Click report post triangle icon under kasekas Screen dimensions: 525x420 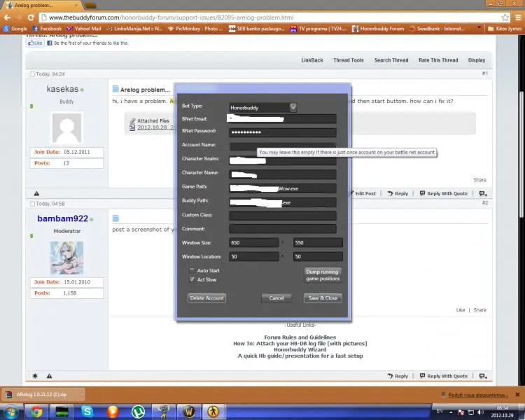tap(36, 193)
